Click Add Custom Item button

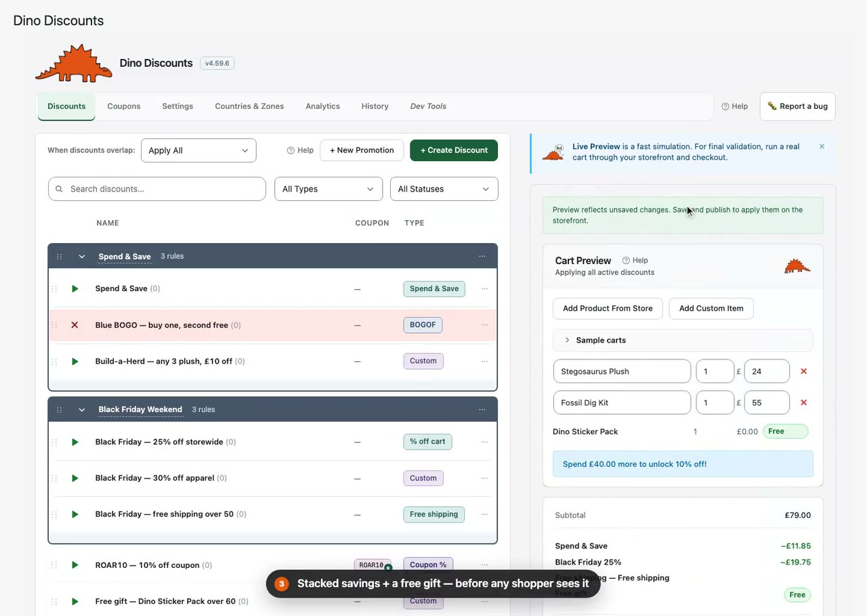pos(711,309)
